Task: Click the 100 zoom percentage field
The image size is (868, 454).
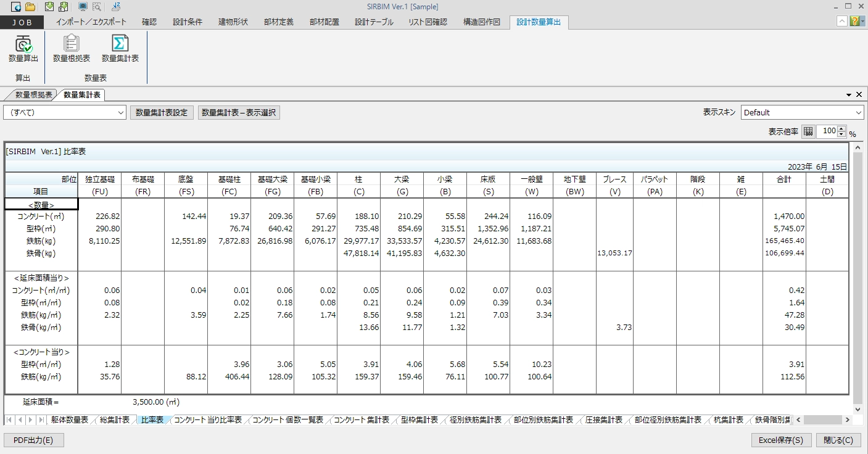Action: 828,131
